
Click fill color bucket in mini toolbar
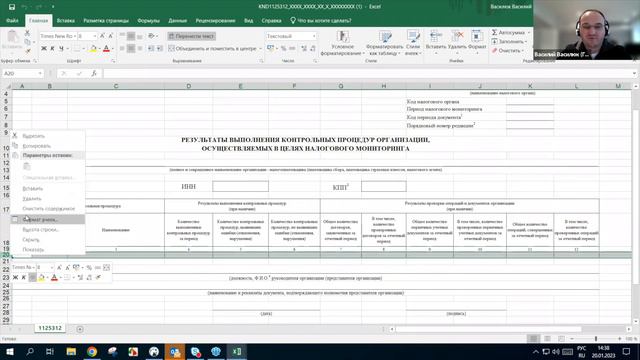(41, 278)
